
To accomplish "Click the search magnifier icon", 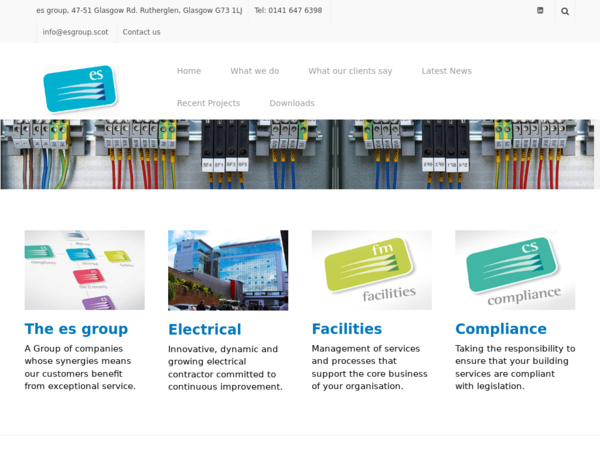I will pos(565,11).
